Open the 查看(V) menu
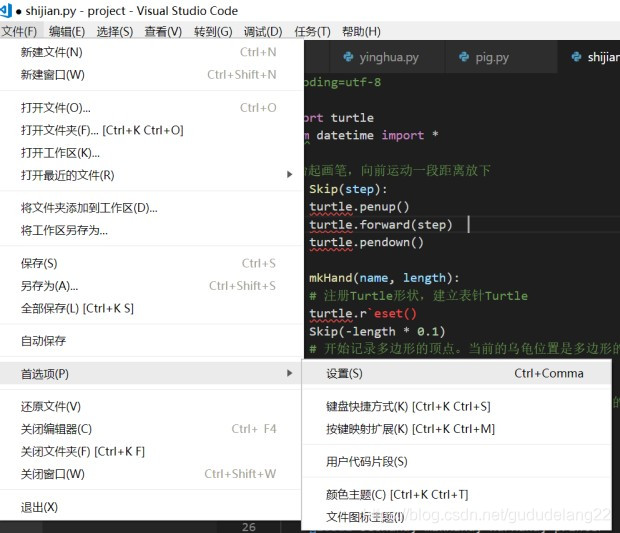This screenshot has width=620, height=533. (x=163, y=31)
